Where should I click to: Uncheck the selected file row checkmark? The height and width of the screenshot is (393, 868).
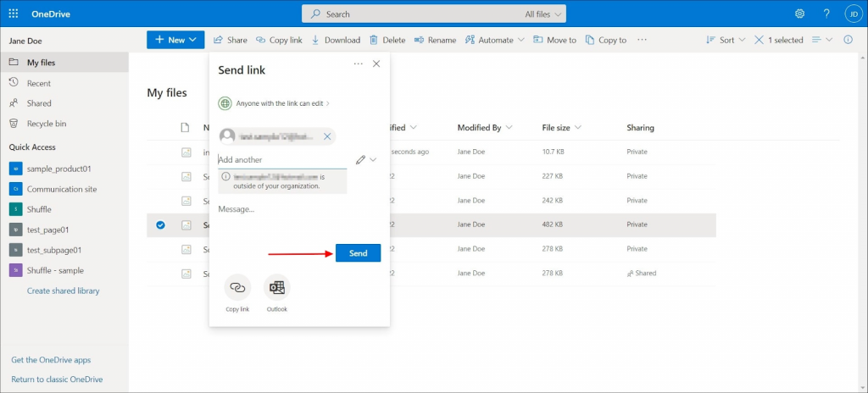pyautogui.click(x=160, y=225)
